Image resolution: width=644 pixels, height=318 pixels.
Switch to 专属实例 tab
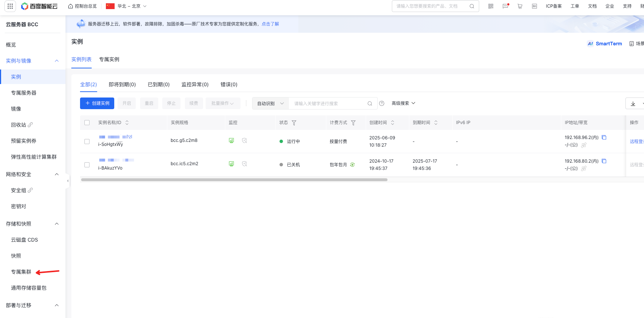point(109,59)
